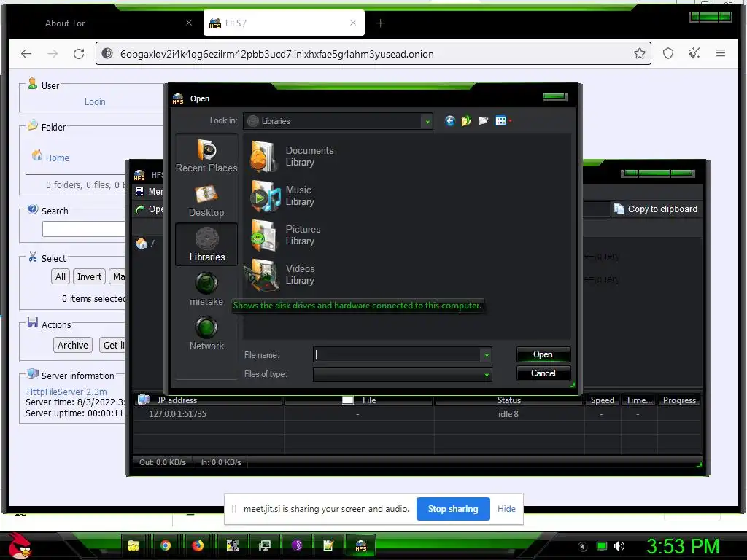Click the Speed column header
This screenshot has height=560, width=747.
(602, 400)
